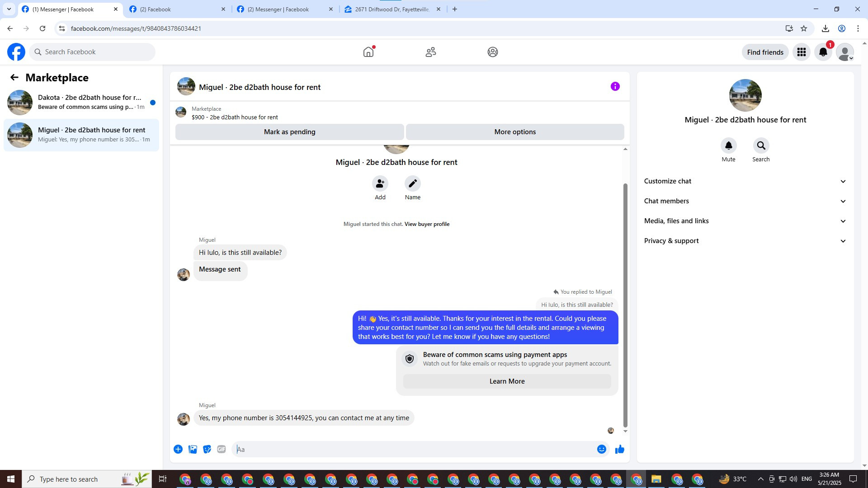This screenshot has height=488, width=868.
Task: Open $900 2be d2bath listing link
Action: 235,117
